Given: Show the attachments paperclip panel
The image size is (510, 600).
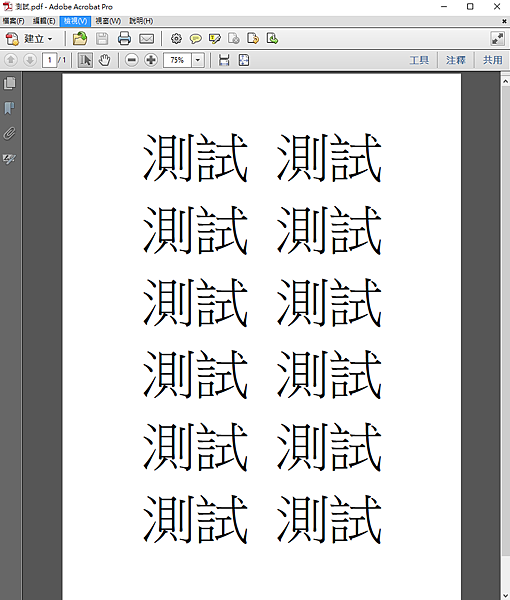Looking at the screenshot, I should tap(10, 134).
